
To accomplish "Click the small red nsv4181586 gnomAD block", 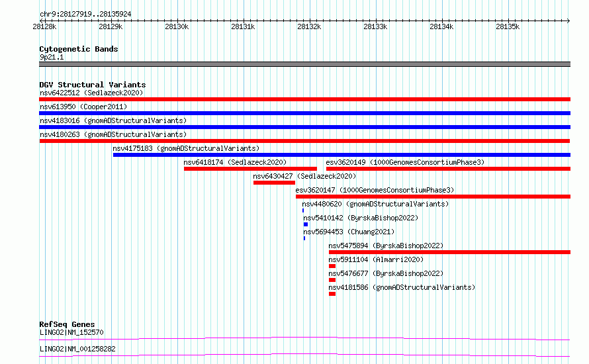I will 332,294.
